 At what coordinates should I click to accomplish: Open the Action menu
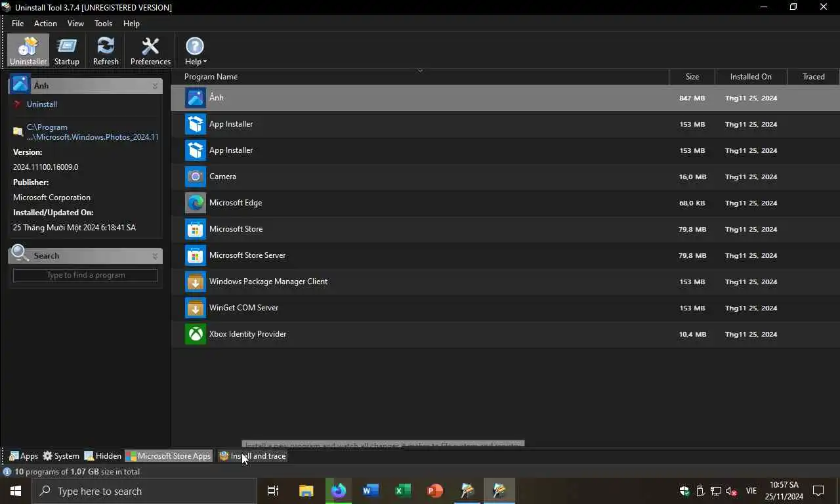45,23
